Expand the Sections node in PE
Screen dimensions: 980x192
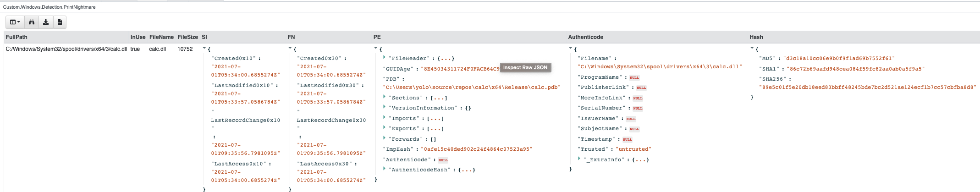click(x=384, y=97)
